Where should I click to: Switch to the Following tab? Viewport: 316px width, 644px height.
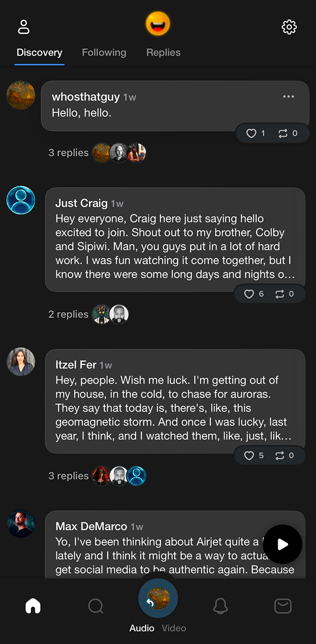pyautogui.click(x=104, y=52)
